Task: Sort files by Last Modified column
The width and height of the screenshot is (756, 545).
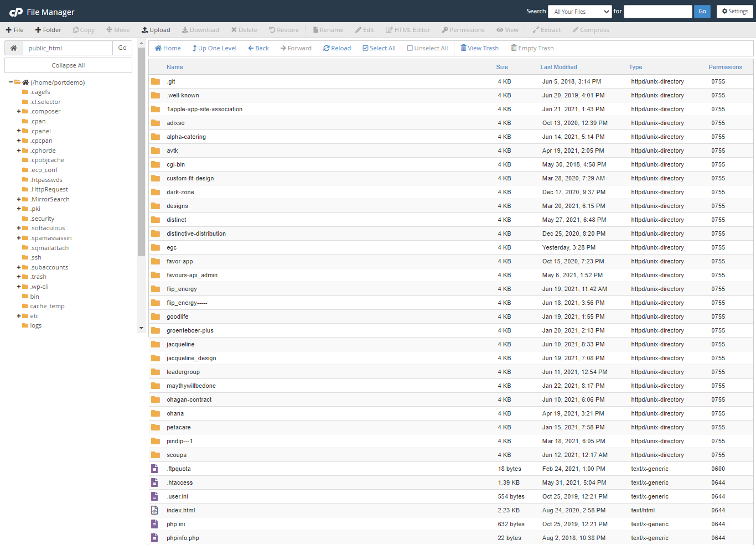Action: (x=558, y=67)
